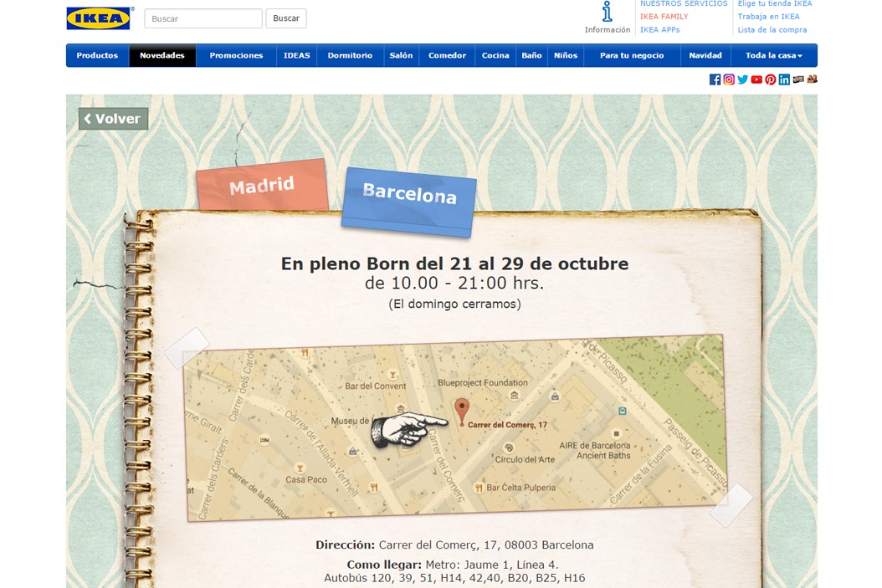Open the IKEA APPs link
This screenshot has width=882, height=588.
coord(659,30)
